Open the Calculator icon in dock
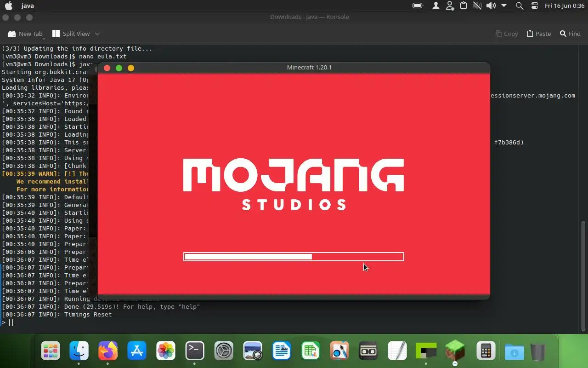This screenshot has width=588, height=368. pos(485,351)
